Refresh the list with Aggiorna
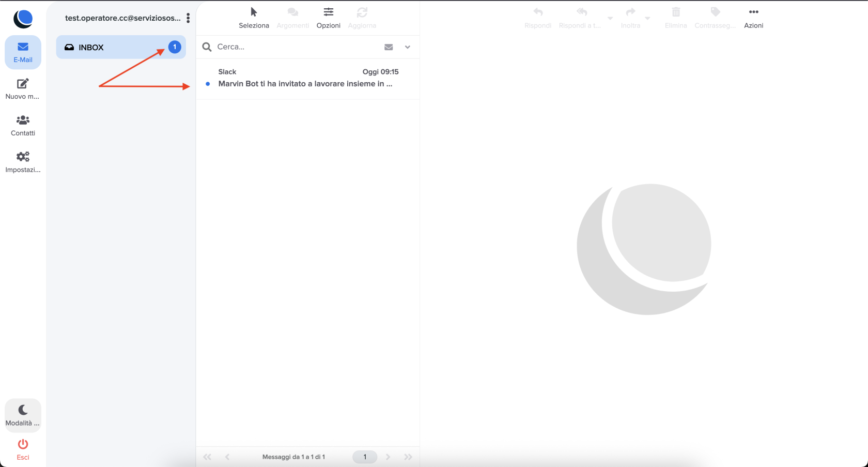This screenshot has width=868, height=467. (x=362, y=18)
